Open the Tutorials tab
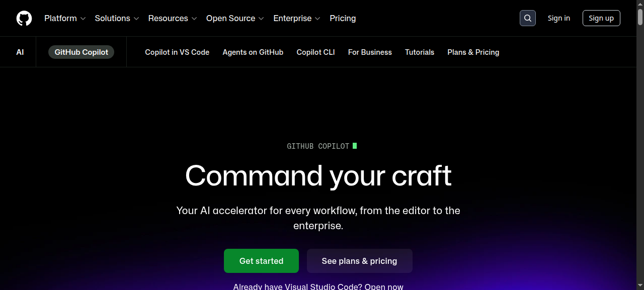This screenshot has width=644, height=290. pos(420,52)
